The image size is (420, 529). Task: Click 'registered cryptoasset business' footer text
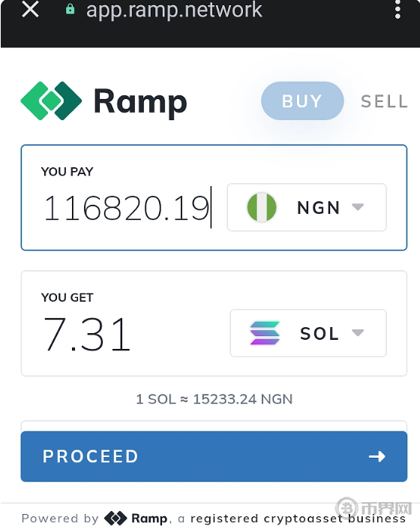click(x=298, y=518)
